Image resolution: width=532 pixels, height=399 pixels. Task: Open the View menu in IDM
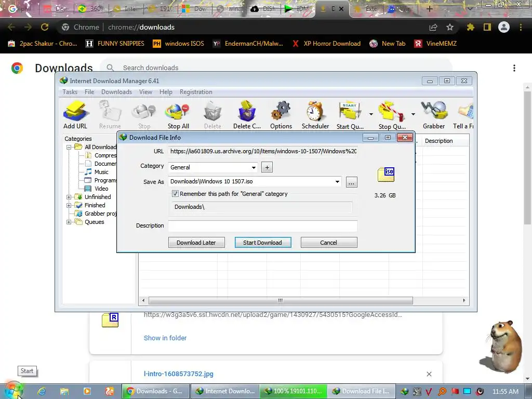145,92
